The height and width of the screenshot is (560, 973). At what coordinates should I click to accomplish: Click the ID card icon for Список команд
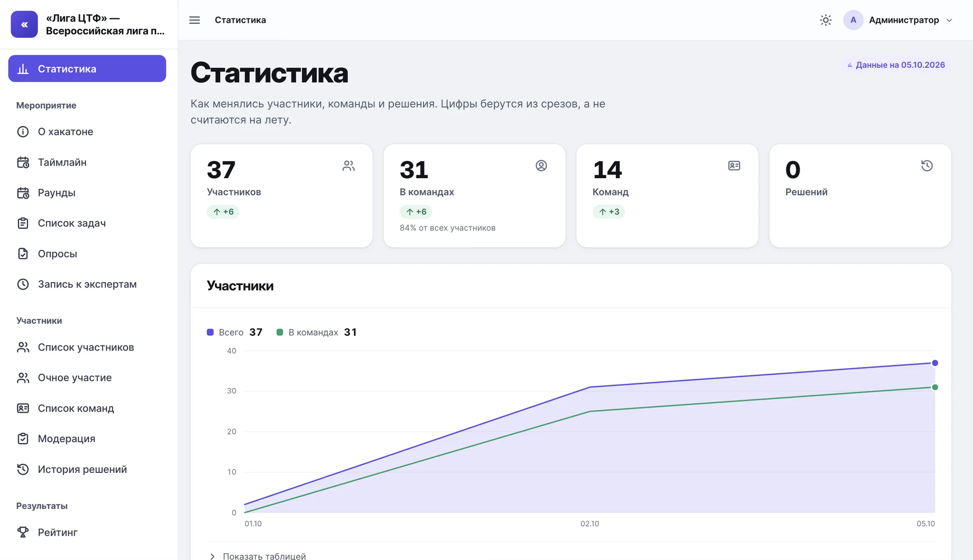tap(23, 408)
